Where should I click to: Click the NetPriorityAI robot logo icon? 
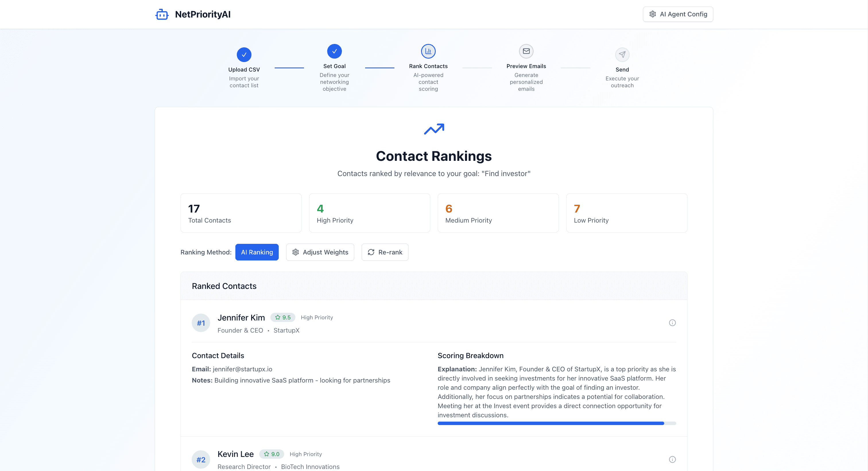click(x=162, y=14)
